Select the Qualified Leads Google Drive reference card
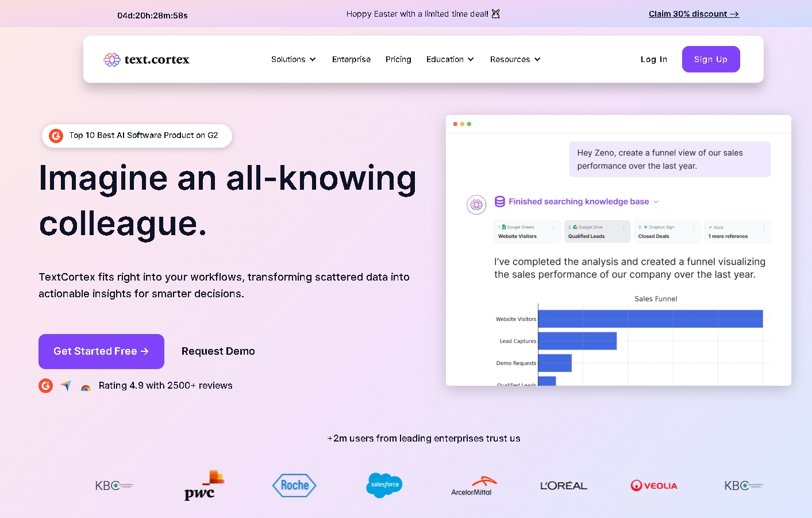812x518 pixels. pos(597,232)
